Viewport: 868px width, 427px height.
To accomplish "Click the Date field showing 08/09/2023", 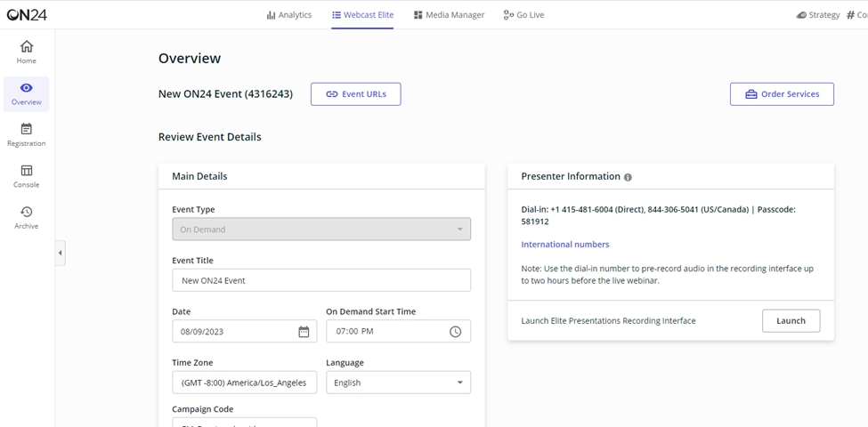I will [x=245, y=331].
